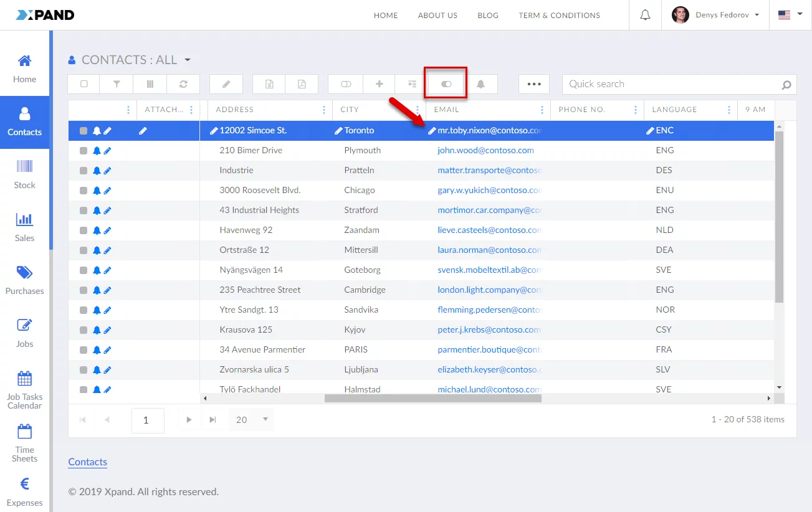812x512 pixels.
Task: Export contacts using the PDF file icon
Action: (302, 84)
